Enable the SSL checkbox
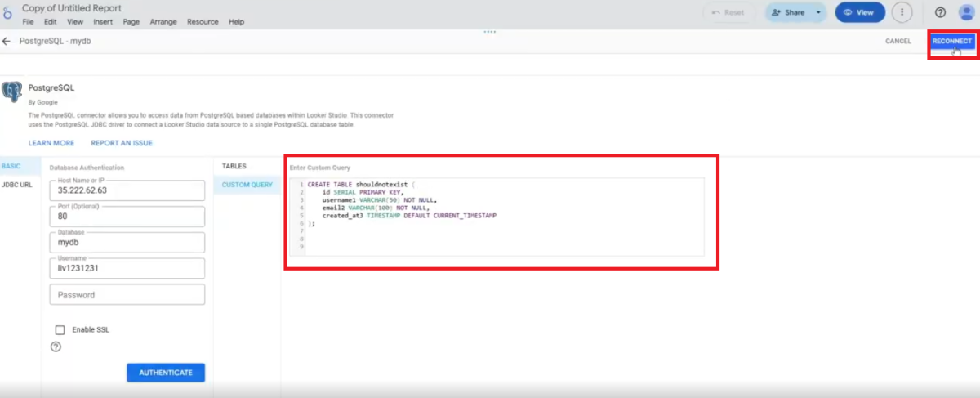The height and width of the screenshot is (398, 980). click(x=60, y=330)
